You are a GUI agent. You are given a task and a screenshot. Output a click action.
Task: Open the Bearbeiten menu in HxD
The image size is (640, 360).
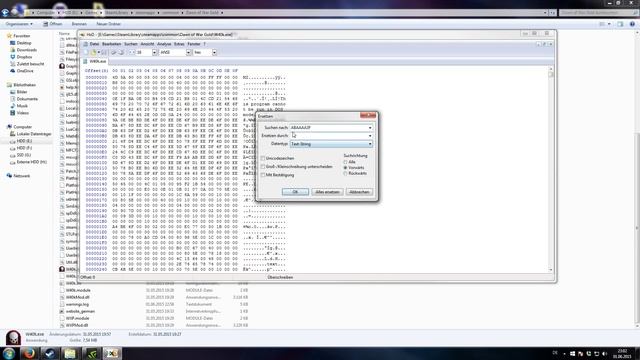(x=111, y=44)
